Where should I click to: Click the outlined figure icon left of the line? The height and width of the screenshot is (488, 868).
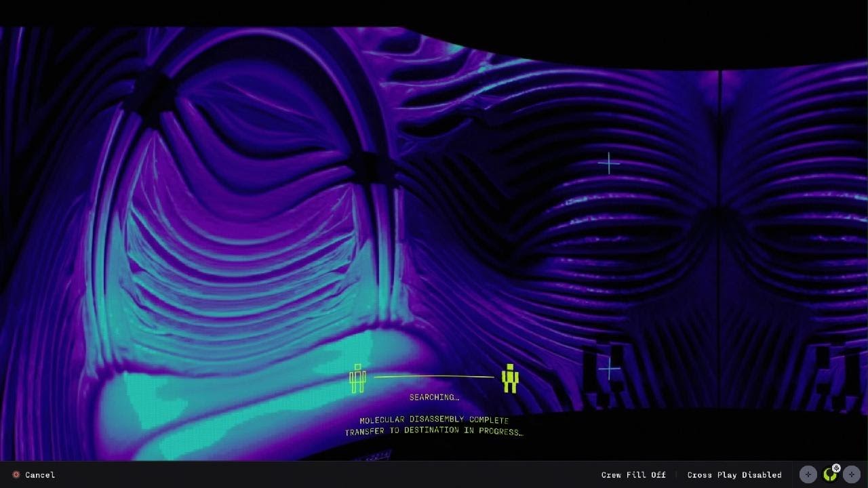(357, 378)
